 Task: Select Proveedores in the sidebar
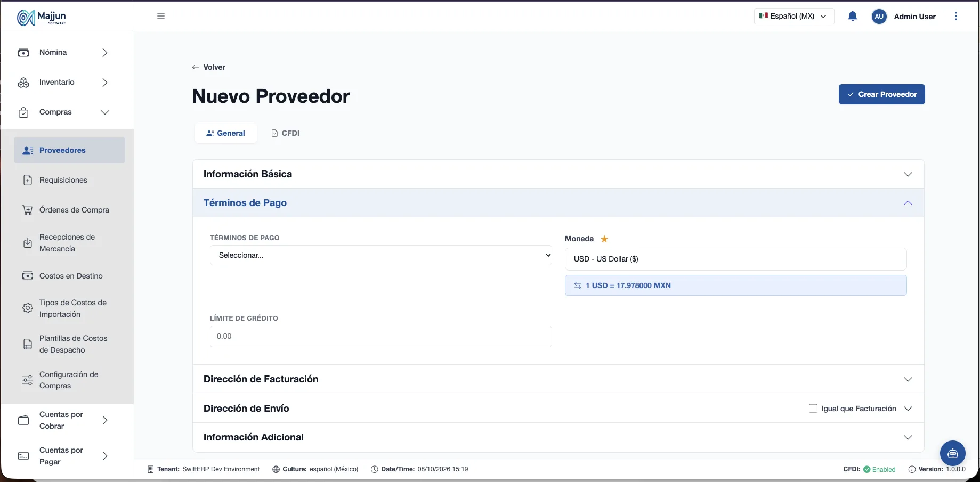point(69,150)
